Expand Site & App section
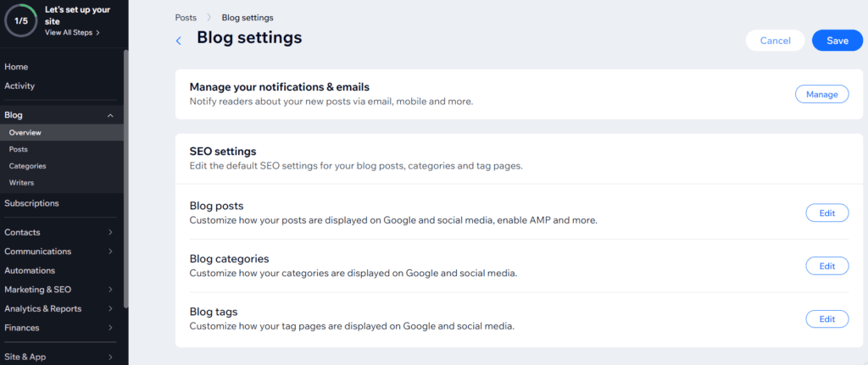This screenshot has width=868, height=365. tap(111, 357)
